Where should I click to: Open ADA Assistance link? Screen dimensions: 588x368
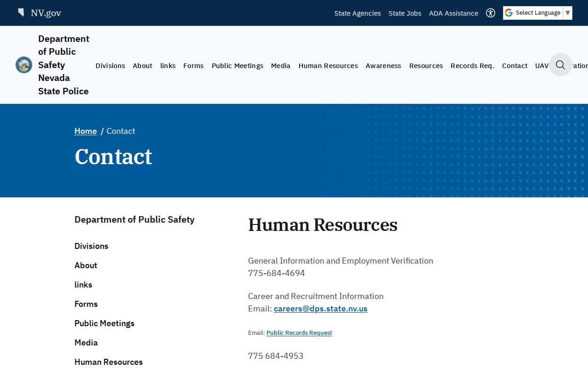pyautogui.click(x=453, y=13)
